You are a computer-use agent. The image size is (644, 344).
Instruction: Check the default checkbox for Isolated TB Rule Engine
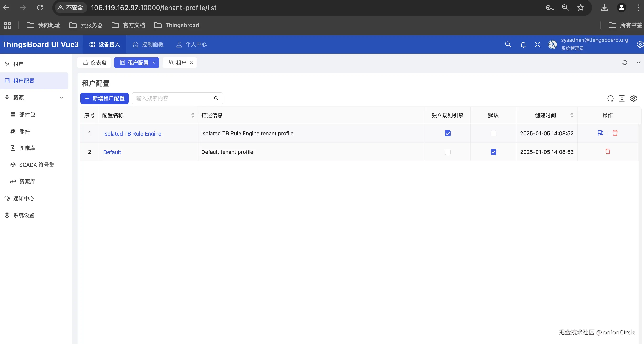pyautogui.click(x=493, y=133)
